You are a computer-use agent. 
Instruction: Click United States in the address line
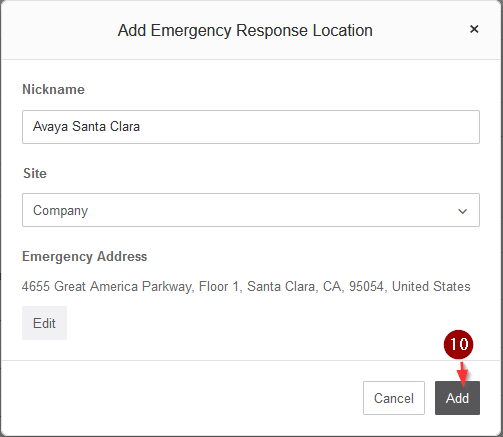(x=431, y=286)
